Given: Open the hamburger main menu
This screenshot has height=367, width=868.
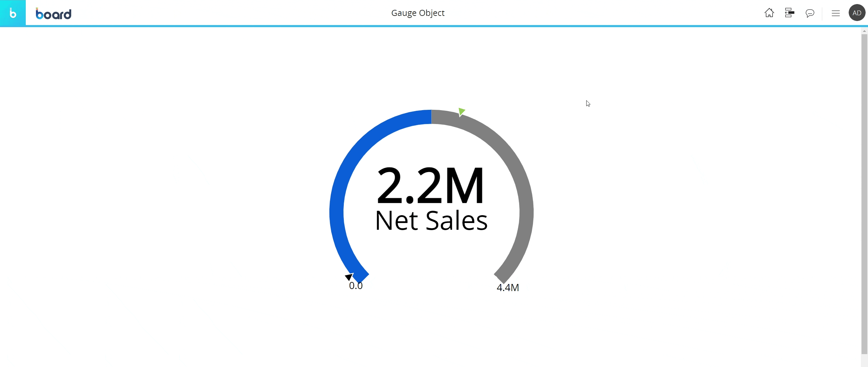Looking at the screenshot, I should [835, 13].
